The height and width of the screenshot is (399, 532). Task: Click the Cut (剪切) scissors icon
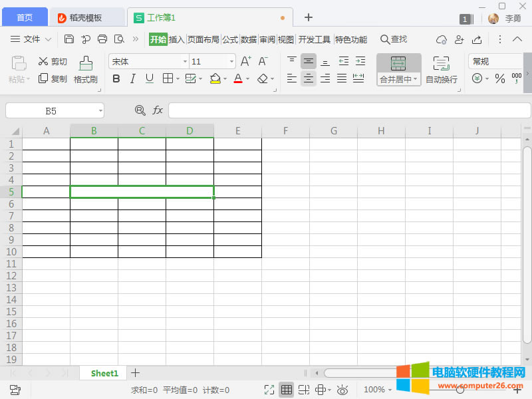43,62
